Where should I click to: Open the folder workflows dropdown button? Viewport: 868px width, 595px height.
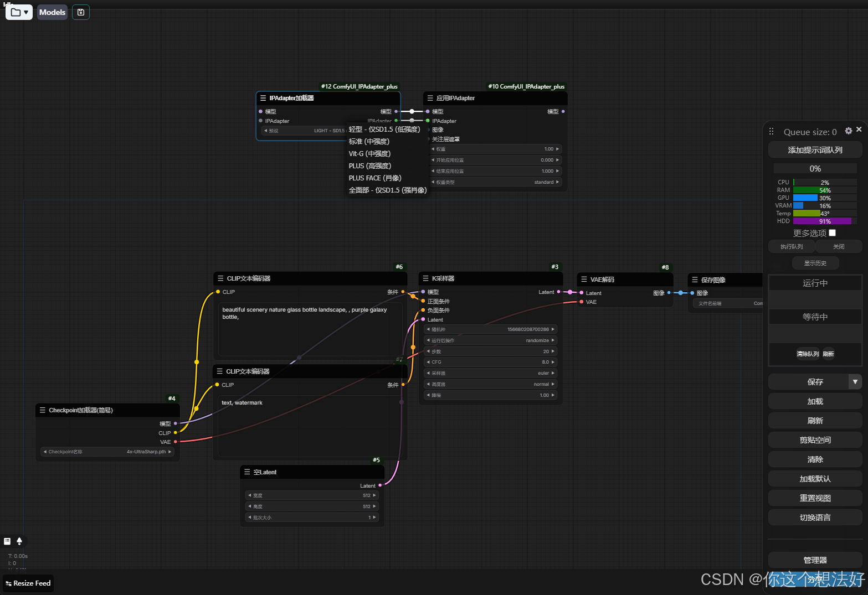[19, 12]
